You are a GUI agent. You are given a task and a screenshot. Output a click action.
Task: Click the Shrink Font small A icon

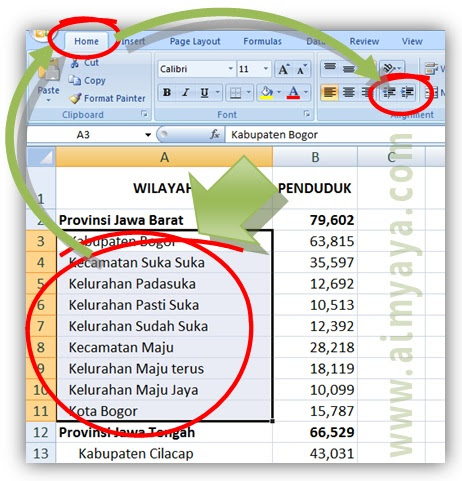click(302, 69)
